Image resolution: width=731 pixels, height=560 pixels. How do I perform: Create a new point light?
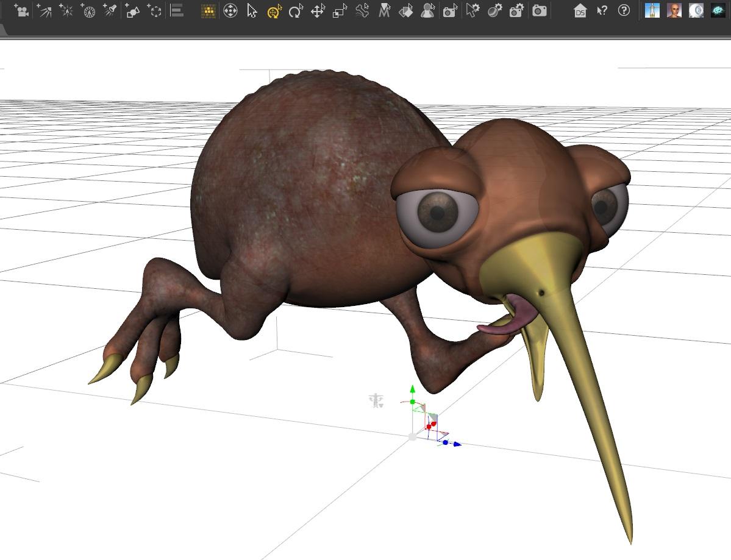(66, 10)
